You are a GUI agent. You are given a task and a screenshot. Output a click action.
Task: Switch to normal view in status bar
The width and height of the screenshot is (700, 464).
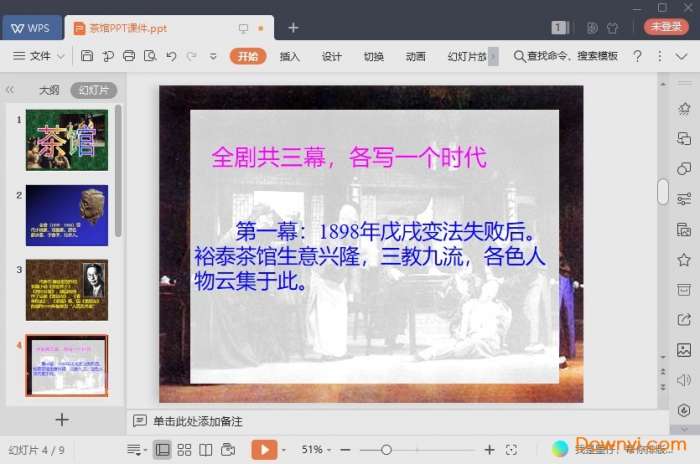162,450
